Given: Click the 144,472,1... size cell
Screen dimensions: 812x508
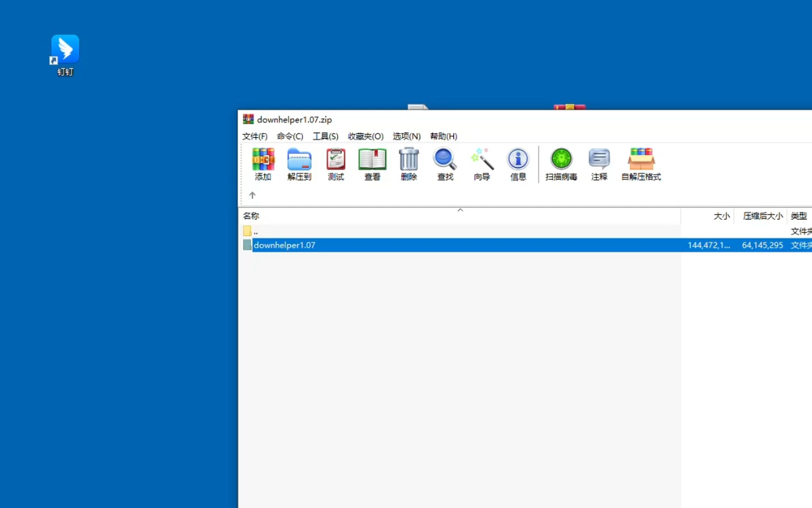Looking at the screenshot, I should click(709, 245).
